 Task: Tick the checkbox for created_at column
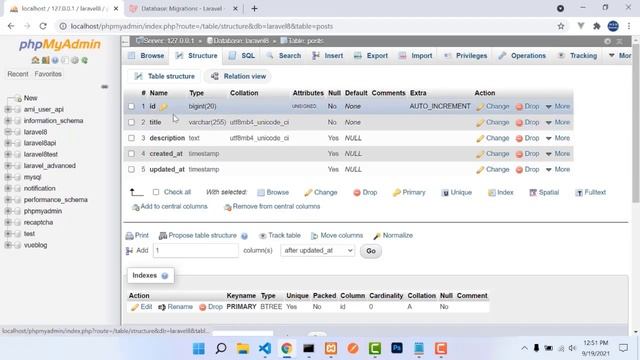tap(131, 153)
